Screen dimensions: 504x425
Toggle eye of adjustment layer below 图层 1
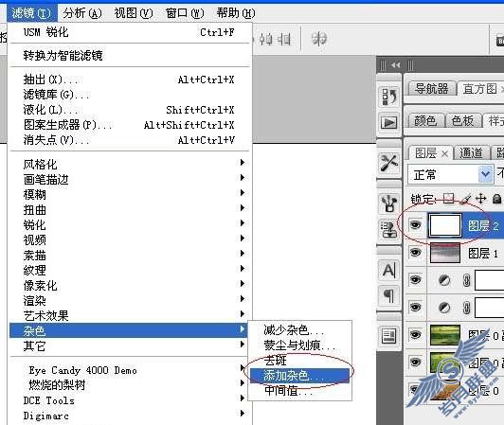[x=415, y=280]
